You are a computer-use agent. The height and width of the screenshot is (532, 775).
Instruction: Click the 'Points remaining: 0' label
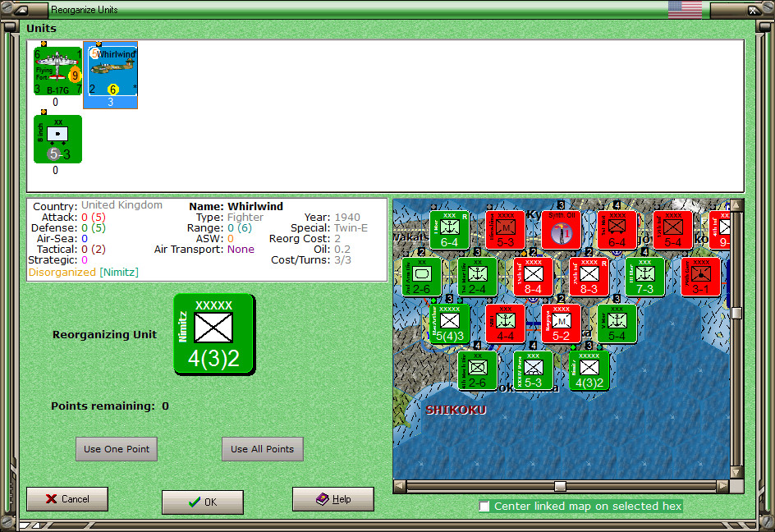(110, 406)
